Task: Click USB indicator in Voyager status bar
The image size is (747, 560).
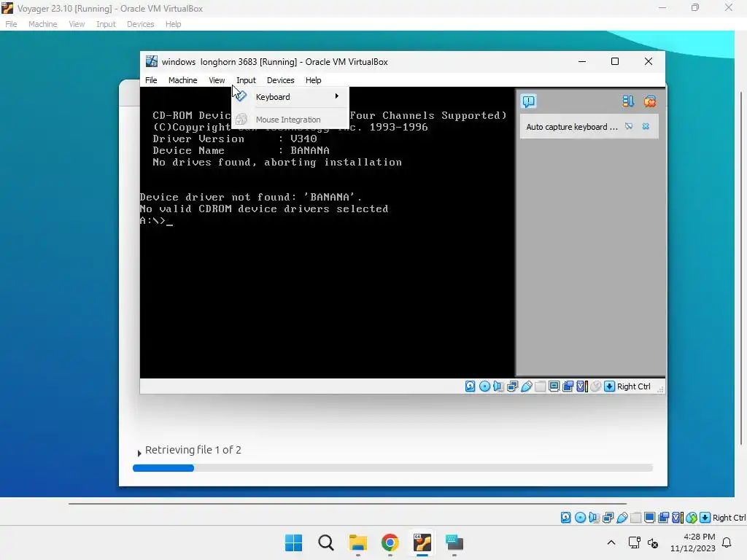Action: click(x=622, y=517)
